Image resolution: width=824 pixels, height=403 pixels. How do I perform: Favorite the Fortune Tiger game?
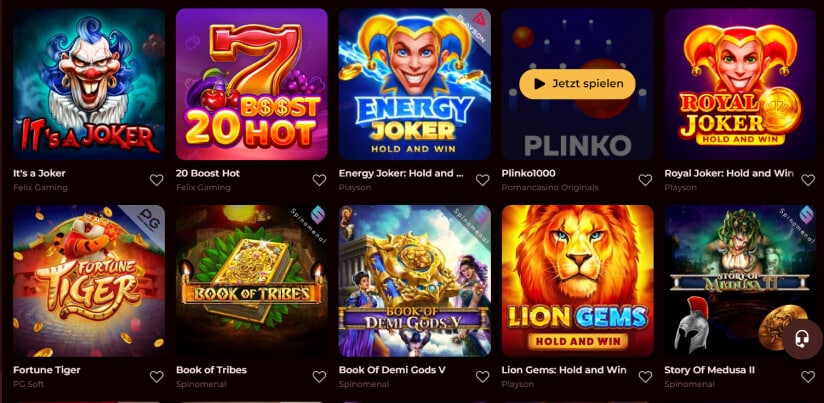pos(157,377)
